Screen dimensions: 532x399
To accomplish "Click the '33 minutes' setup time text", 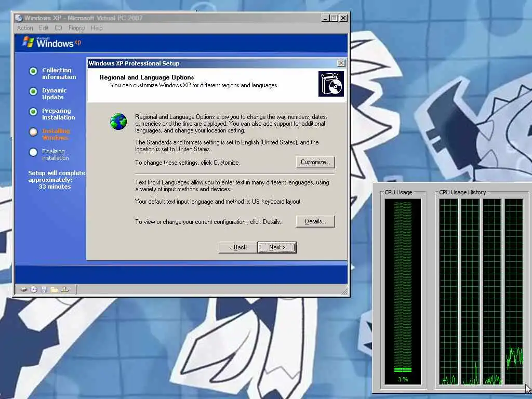I will click(x=55, y=187).
